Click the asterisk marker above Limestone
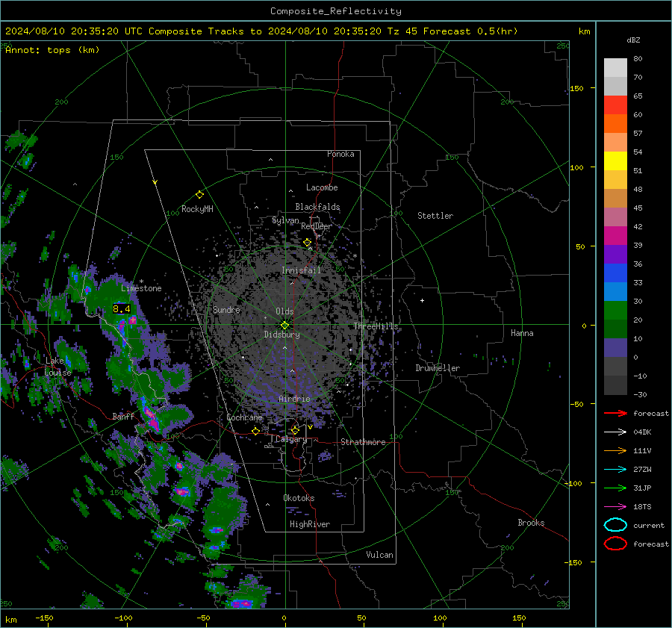This screenshot has height=628, width=672. pos(141,282)
